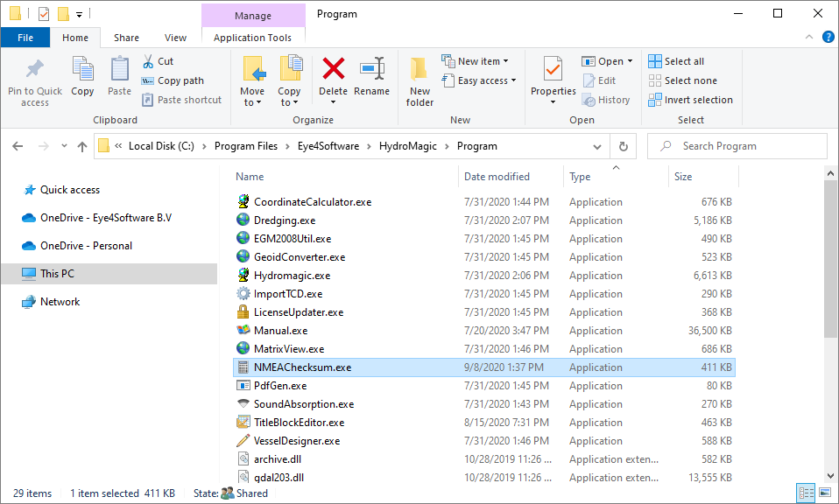Click in the Search Program box
The image size is (839, 504).
coord(737,146)
